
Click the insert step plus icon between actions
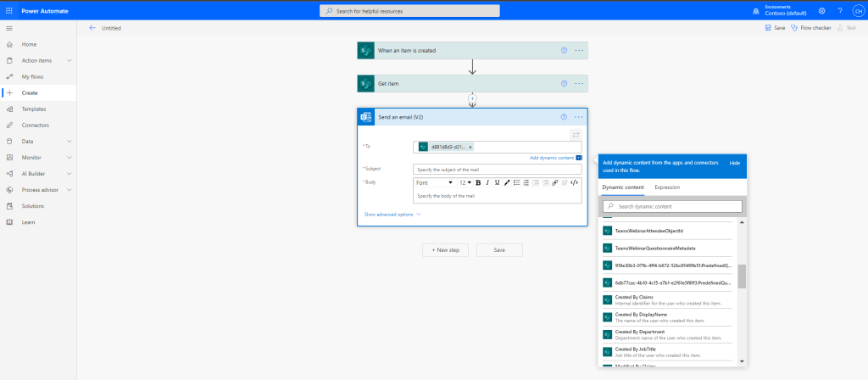click(x=472, y=99)
